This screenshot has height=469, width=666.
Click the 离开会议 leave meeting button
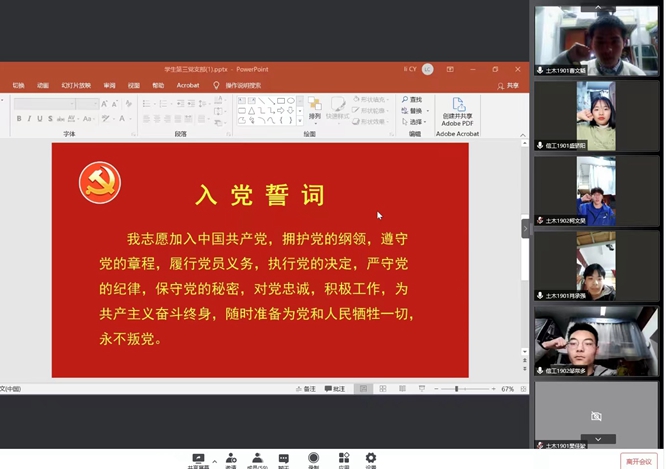(640, 460)
